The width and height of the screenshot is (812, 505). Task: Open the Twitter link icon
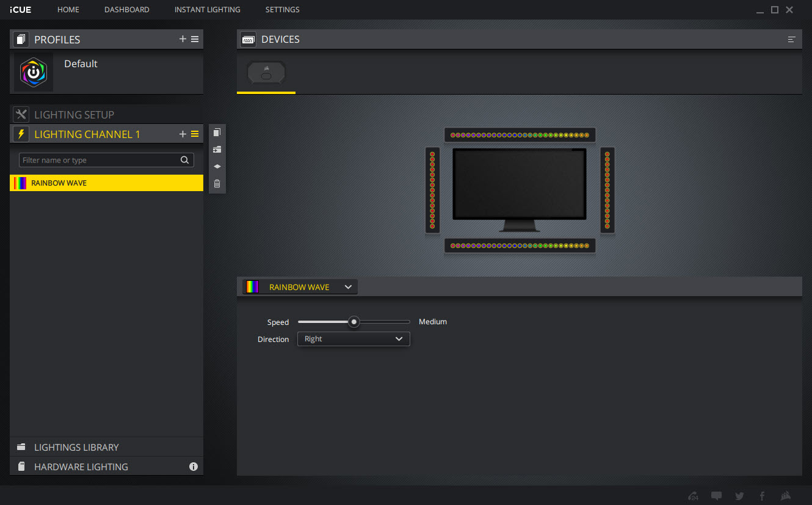click(739, 496)
